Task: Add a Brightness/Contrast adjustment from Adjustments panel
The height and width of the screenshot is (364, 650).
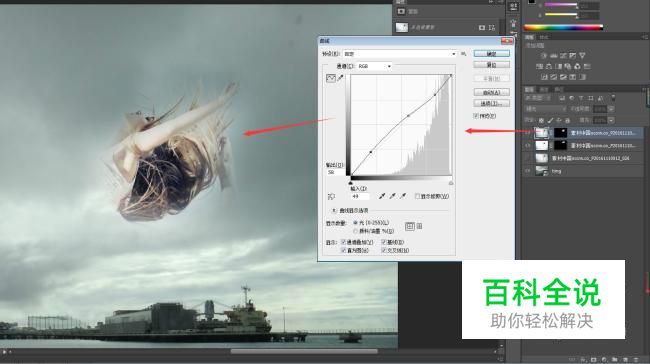Action: (543, 56)
